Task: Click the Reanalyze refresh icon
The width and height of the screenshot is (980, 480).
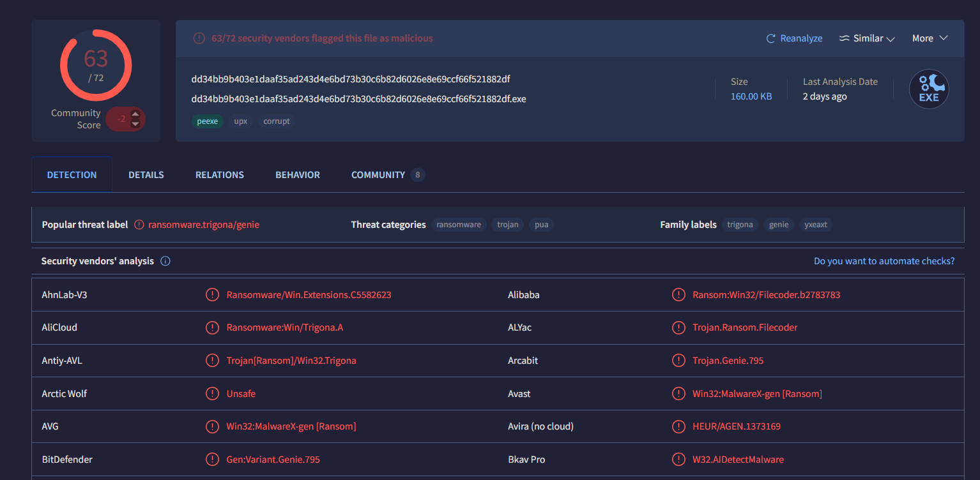Action: click(x=770, y=38)
